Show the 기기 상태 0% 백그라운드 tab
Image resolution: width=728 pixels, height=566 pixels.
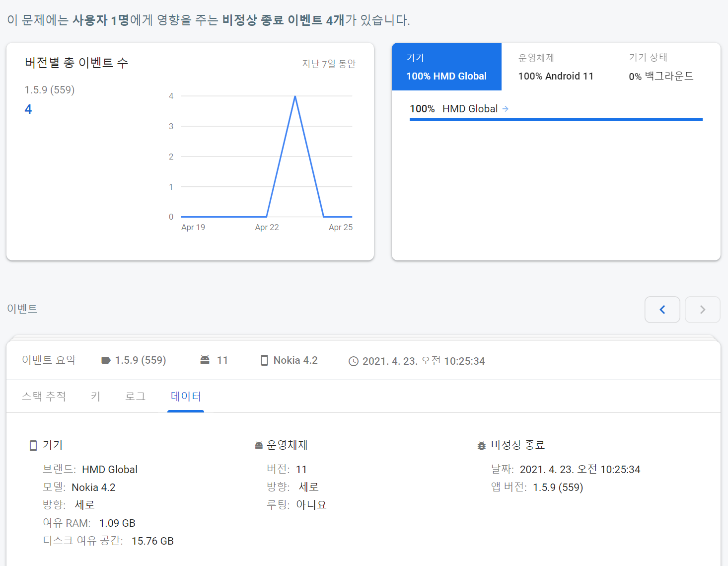(x=660, y=67)
